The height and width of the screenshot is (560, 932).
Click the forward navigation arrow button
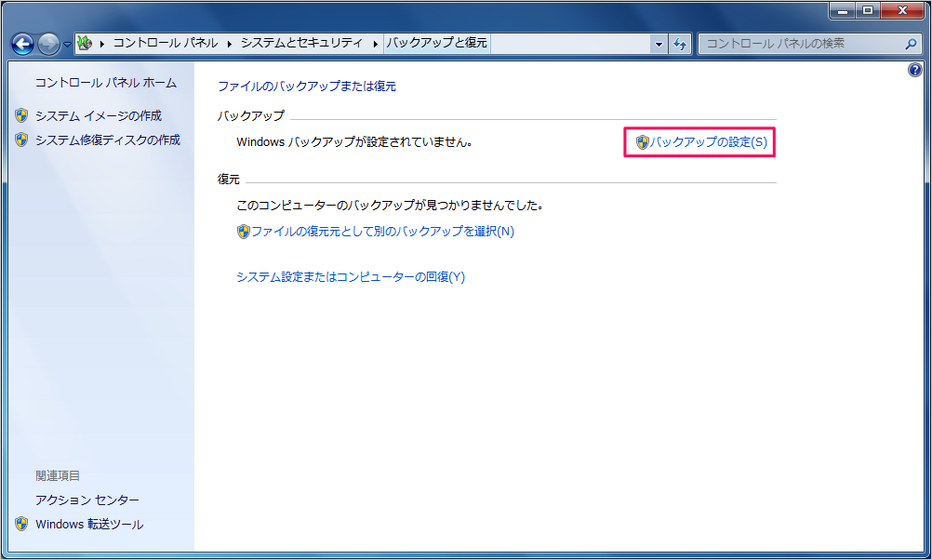(x=48, y=44)
